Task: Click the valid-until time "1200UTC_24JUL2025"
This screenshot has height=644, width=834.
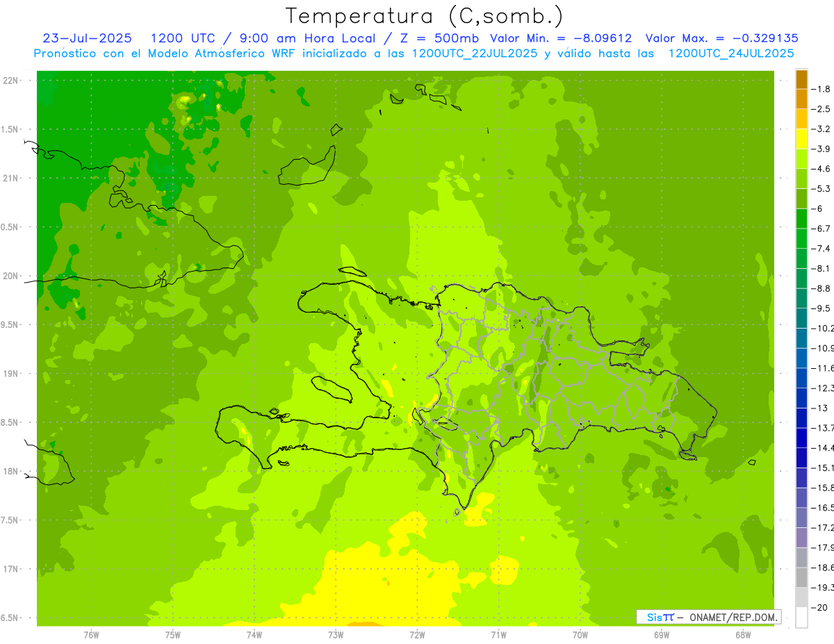Action: [x=730, y=53]
